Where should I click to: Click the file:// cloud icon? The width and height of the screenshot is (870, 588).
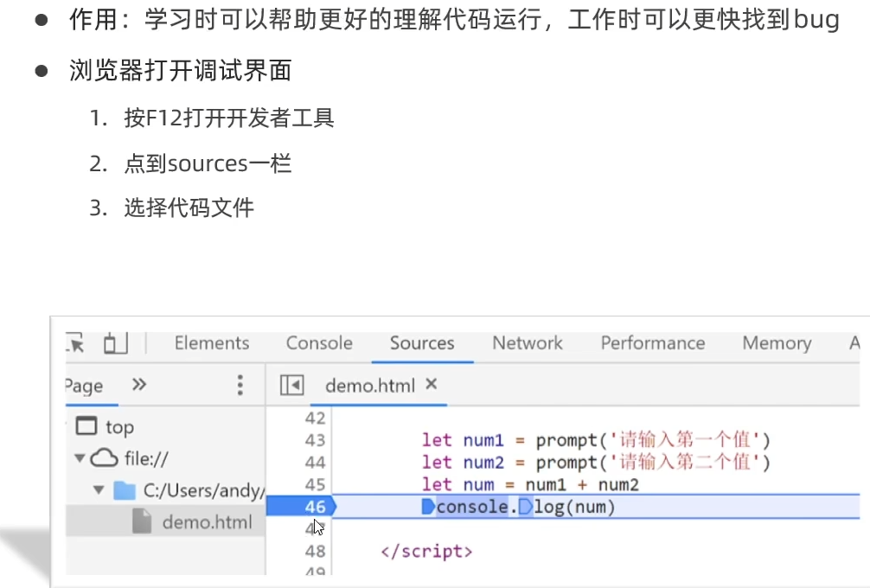click(x=104, y=458)
